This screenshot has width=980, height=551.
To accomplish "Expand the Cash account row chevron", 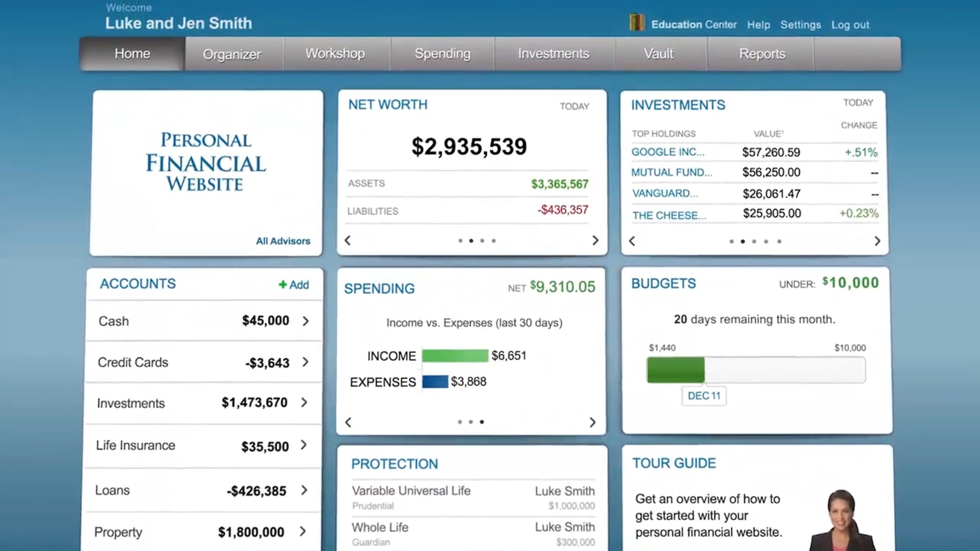I will 305,321.
